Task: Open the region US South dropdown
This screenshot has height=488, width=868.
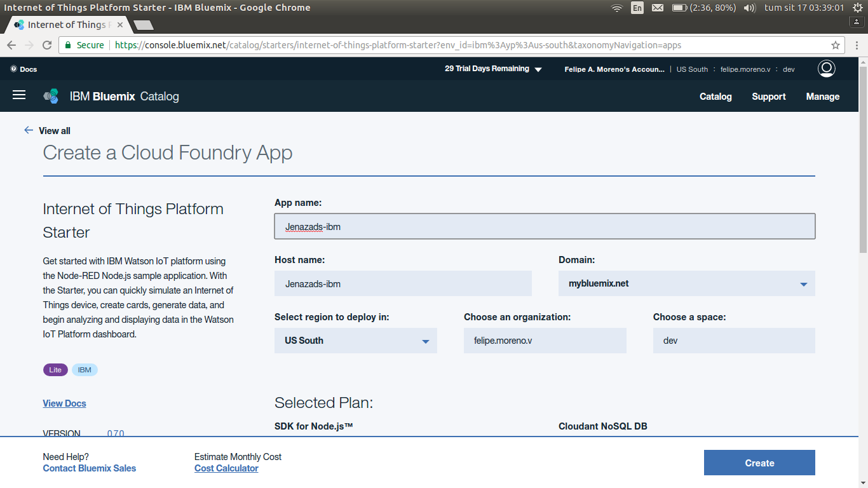Action: [356, 341]
